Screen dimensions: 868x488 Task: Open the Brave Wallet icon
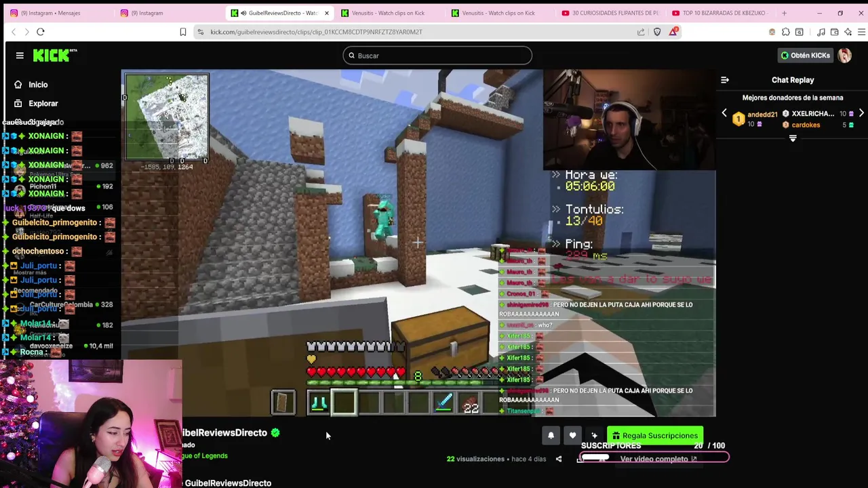tap(835, 32)
